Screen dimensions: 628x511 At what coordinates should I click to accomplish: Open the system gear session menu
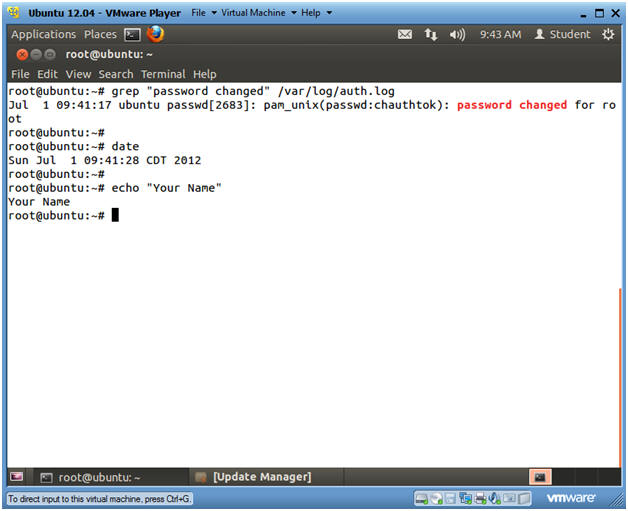click(608, 34)
